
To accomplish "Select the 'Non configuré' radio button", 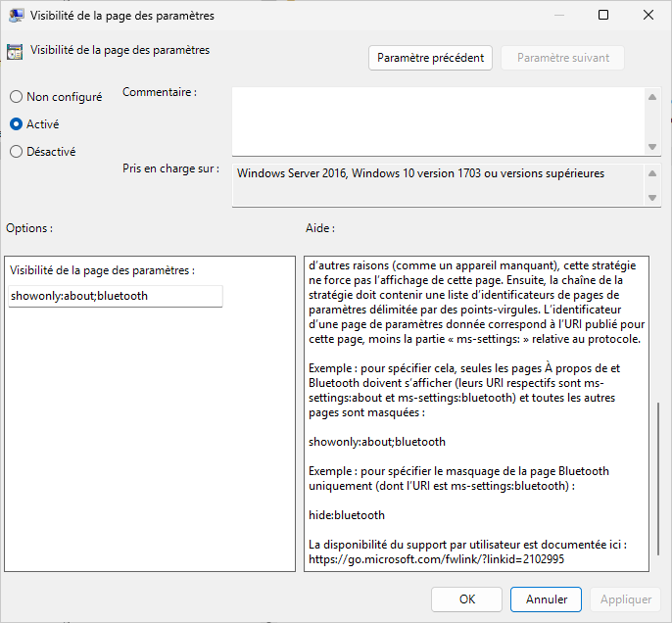I will [x=16, y=97].
